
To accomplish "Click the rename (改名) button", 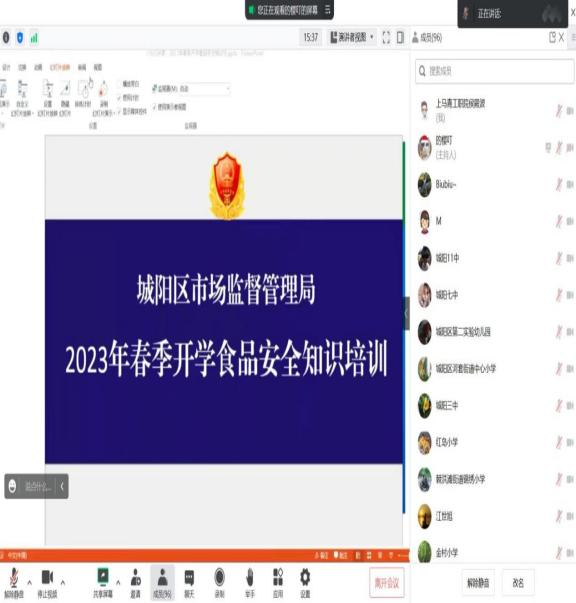I will point(518,583).
